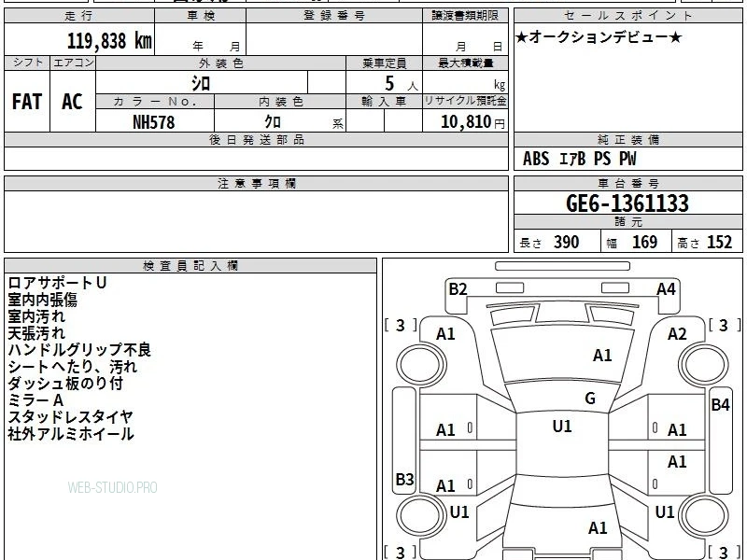Click the 譲渡書類期限 header
The image size is (747, 560).
(x=465, y=16)
